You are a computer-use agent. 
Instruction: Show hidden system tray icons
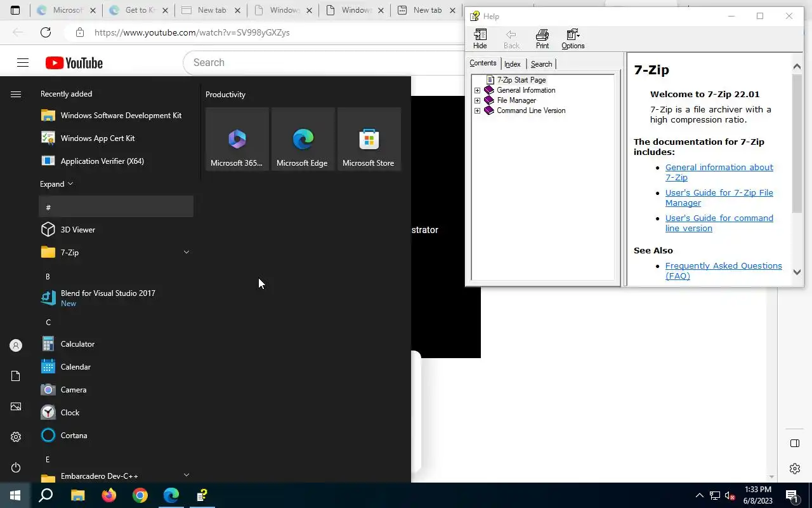(699, 495)
